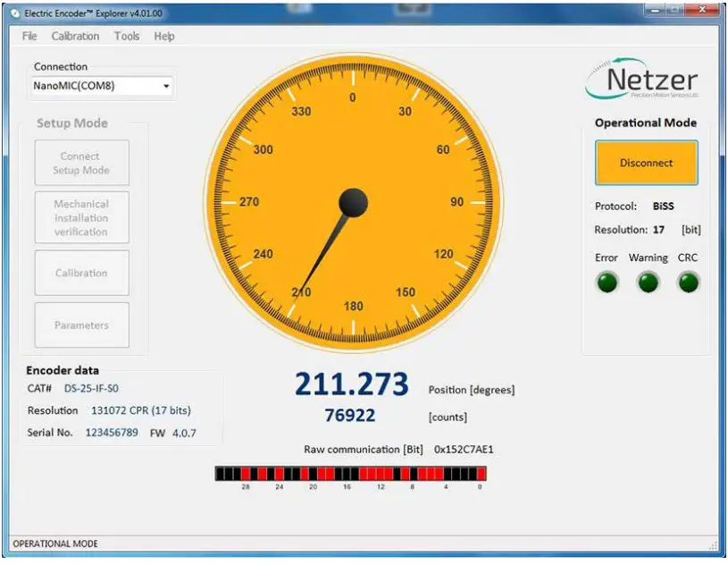This screenshot has height=565, width=728.
Task: Click the raw value 0x152C7AE1
Action: coord(464,450)
